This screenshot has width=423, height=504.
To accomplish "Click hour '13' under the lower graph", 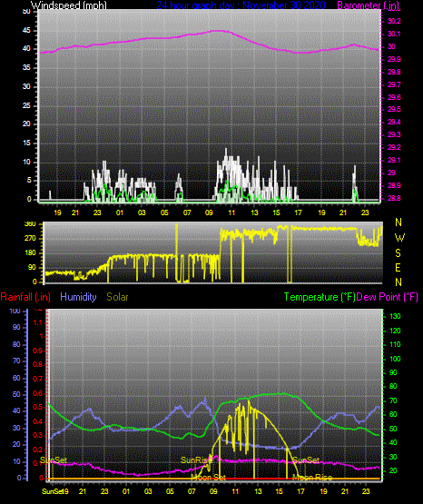I will pos(258,491).
